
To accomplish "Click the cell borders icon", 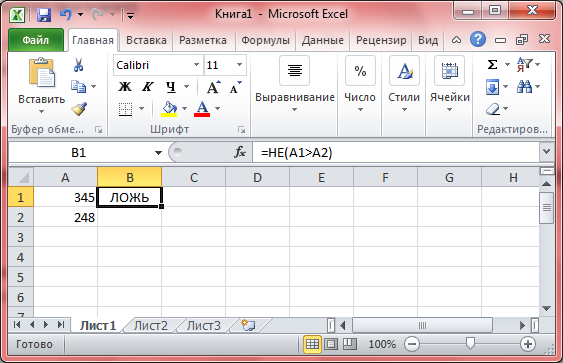I will (x=125, y=109).
